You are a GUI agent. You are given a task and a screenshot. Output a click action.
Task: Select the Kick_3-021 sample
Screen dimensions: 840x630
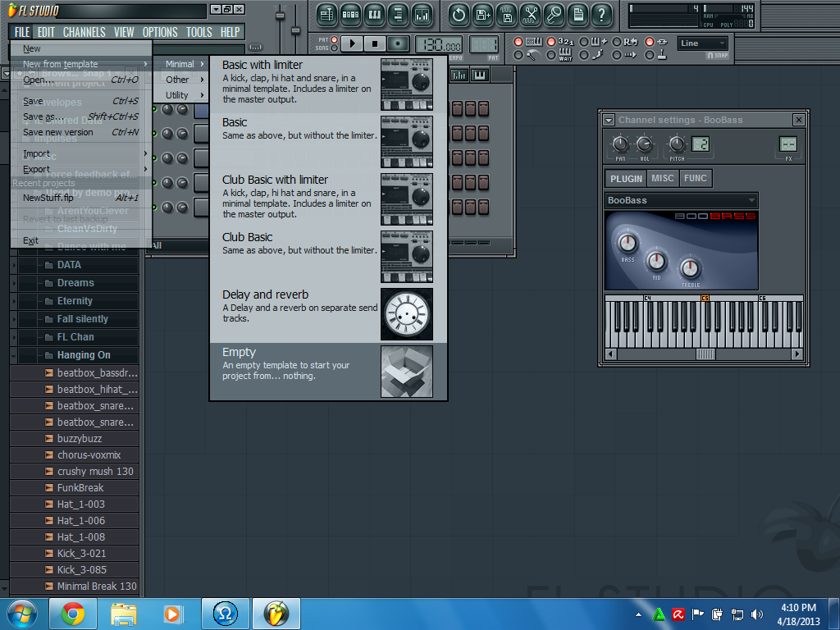tap(75, 554)
